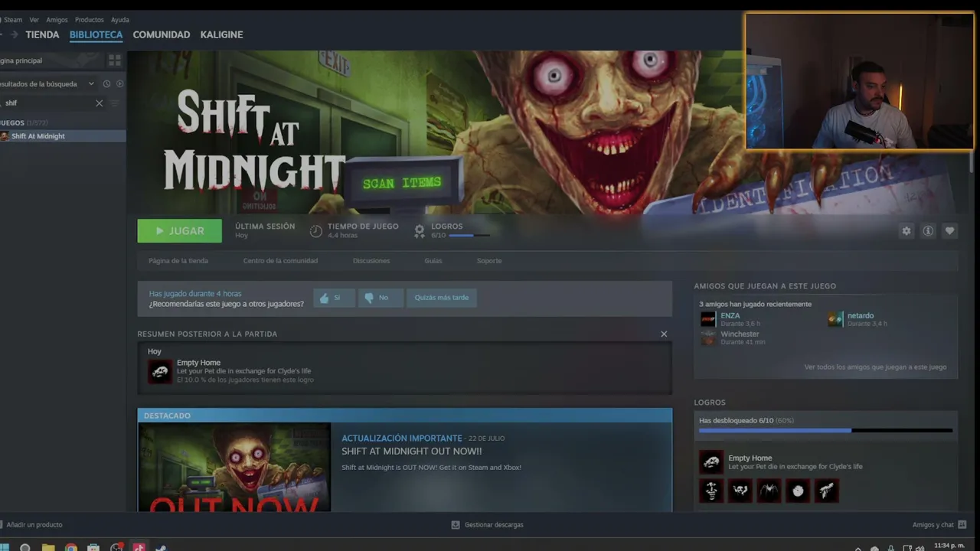The width and height of the screenshot is (980, 551).
Task: View the skull-and-arms achievement icon
Action: [x=740, y=491]
